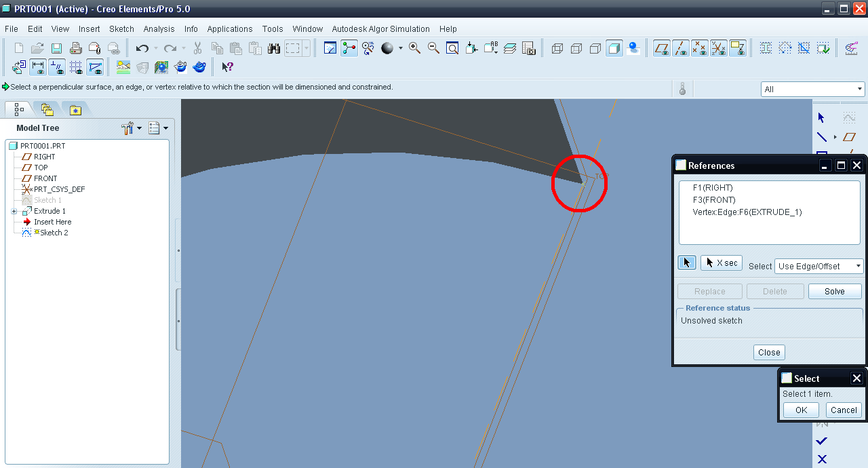Screen dimensions: 868x468
Task: Switch to the favorites tab
Action: click(x=75, y=109)
